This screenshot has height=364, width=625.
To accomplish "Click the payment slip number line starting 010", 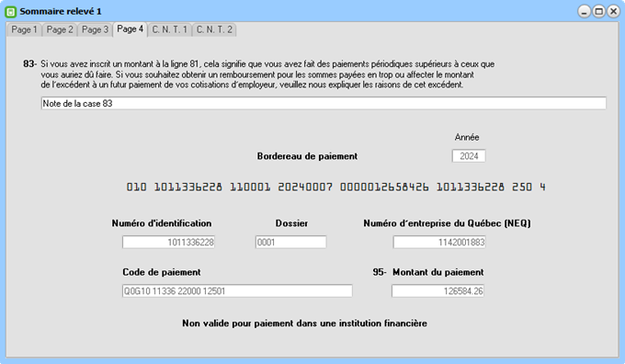I will (335, 187).
